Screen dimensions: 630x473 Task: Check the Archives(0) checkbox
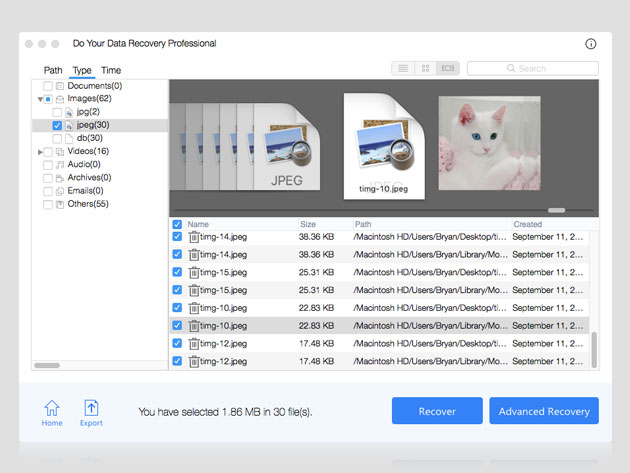coord(48,178)
